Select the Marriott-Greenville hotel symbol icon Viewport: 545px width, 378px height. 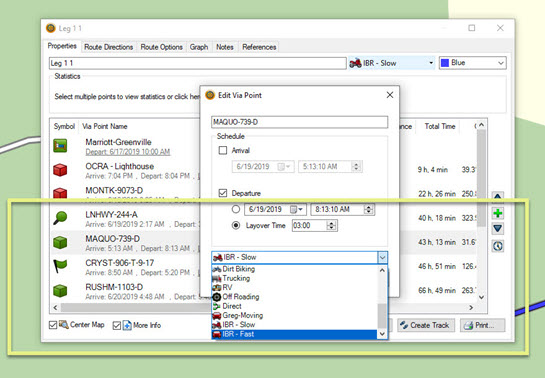point(60,146)
